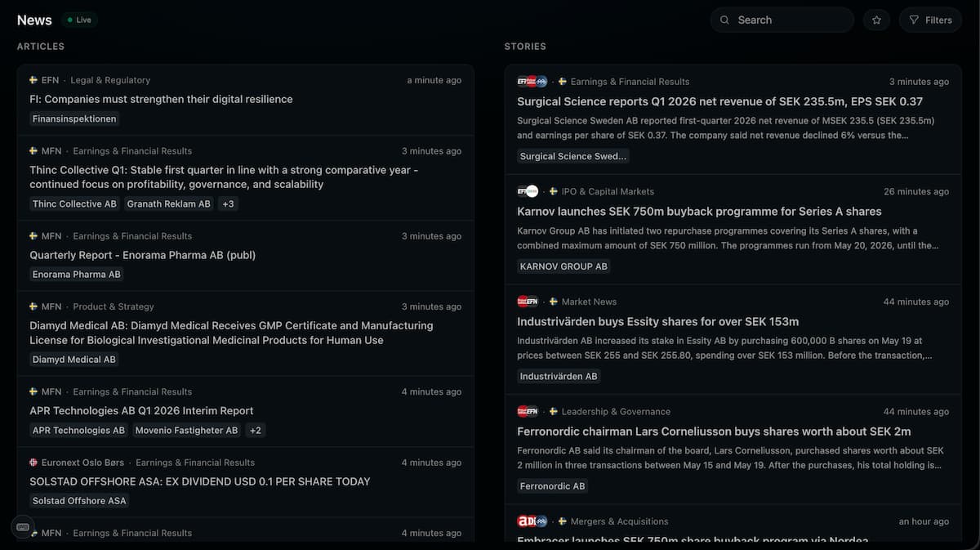Click Swedish flag on Ferronordic story

click(553, 411)
